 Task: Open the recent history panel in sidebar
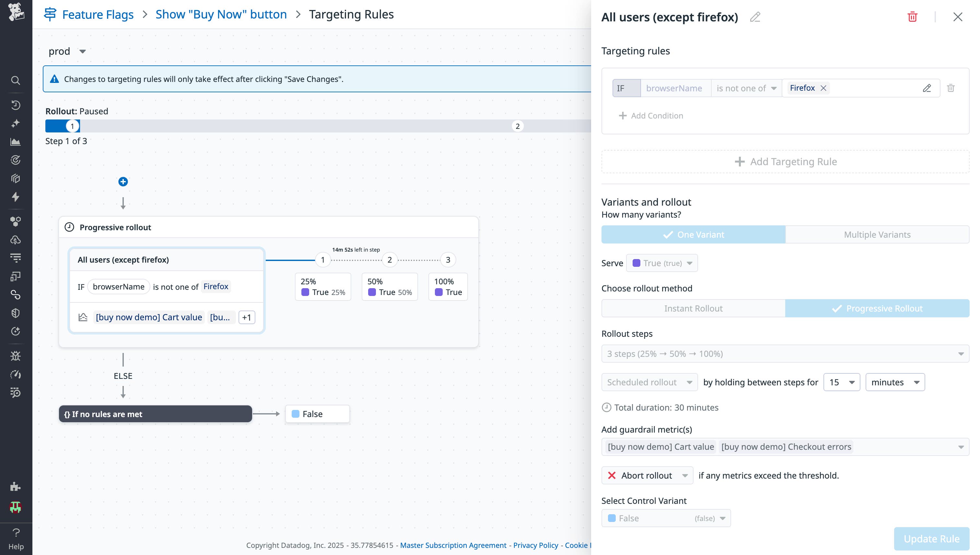pyautogui.click(x=15, y=105)
